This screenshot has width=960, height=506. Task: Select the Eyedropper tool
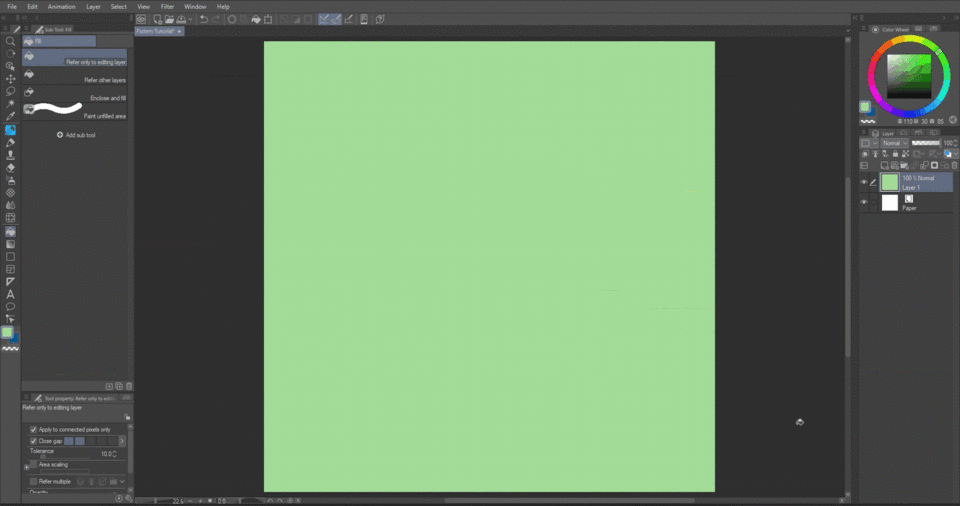click(x=10, y=116)
